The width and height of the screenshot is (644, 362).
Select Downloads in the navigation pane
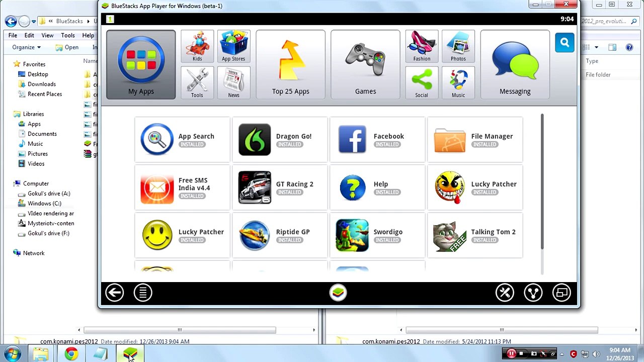point(41,84)
